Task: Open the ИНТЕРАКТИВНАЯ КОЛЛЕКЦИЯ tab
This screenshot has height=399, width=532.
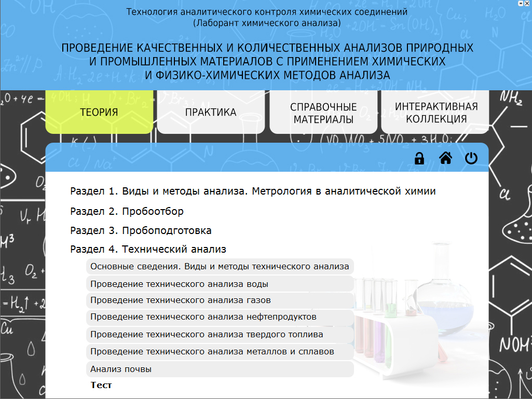Action: tap(436, 113)
